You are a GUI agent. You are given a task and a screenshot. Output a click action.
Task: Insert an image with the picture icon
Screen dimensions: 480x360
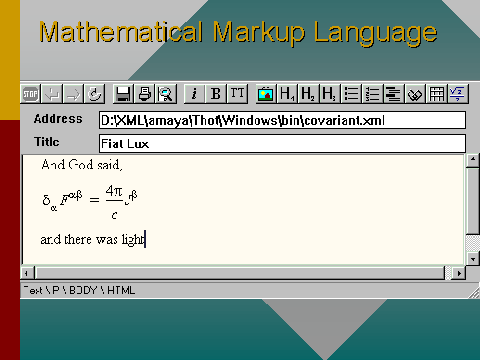266,94
